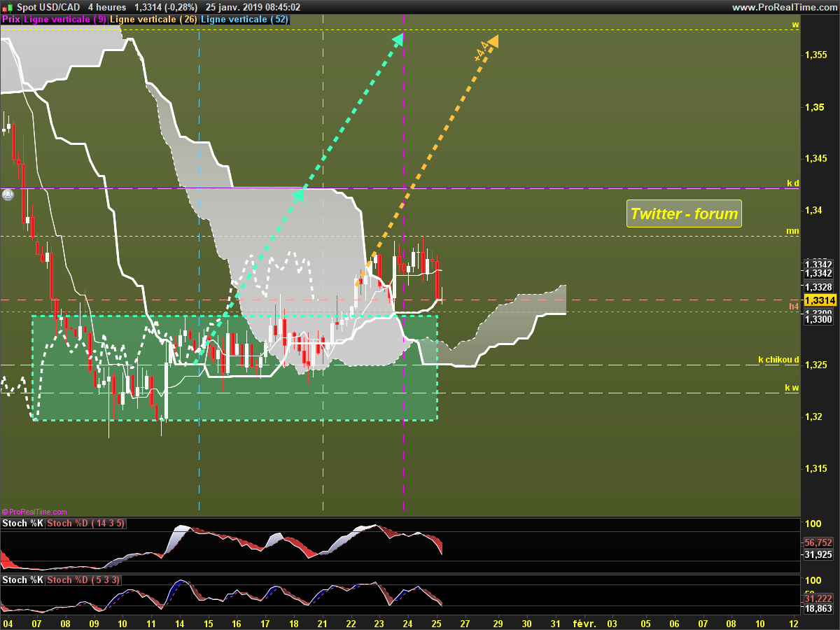The height and width of the screenshot is (630, 840).
Task: Click the mn level label
Action: tap(792, 230)
